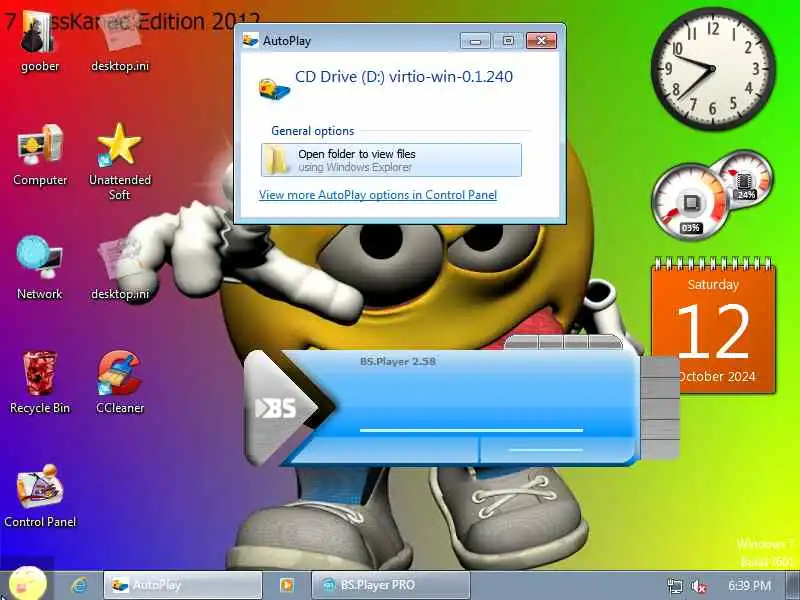The width and height of the screenshot is (800, 600).
Task: Click the muted volume tray icon
Action: [698, 586]
